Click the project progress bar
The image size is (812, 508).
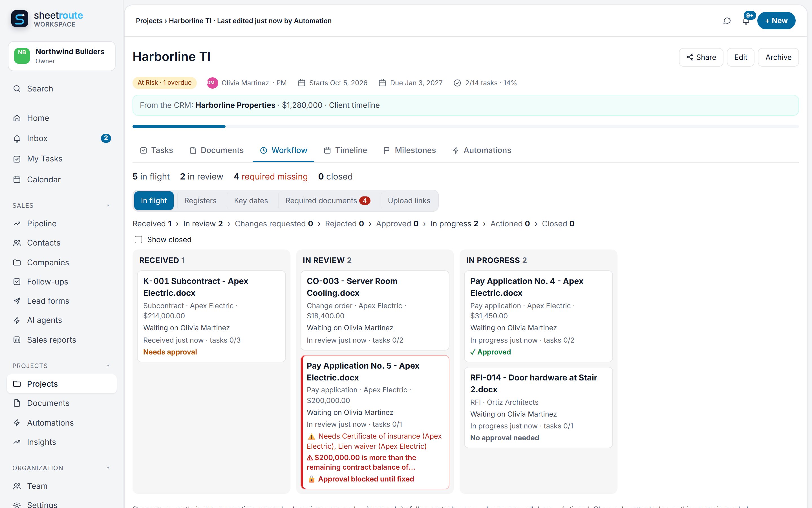(x=466, y=126)
